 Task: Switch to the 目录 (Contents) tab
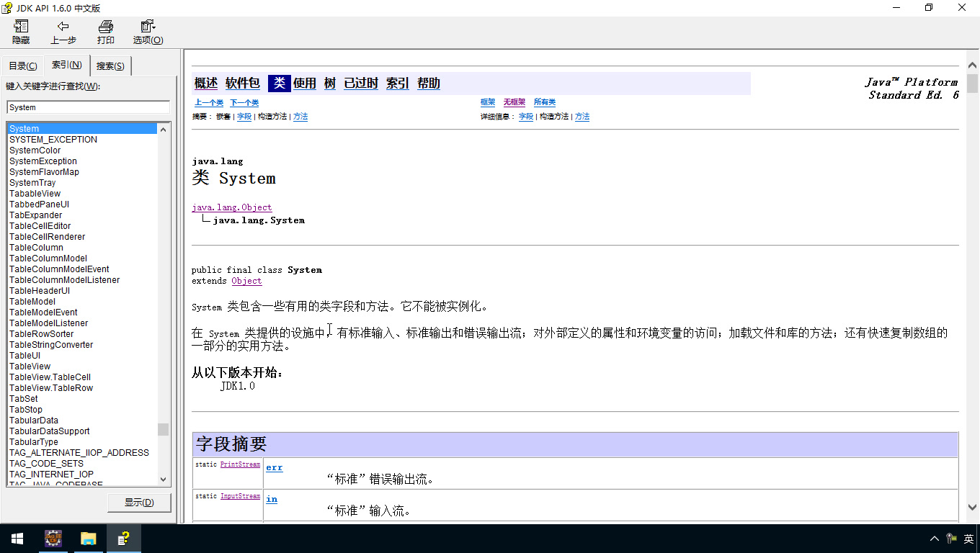pyautogui.click(x=23, y=66)
